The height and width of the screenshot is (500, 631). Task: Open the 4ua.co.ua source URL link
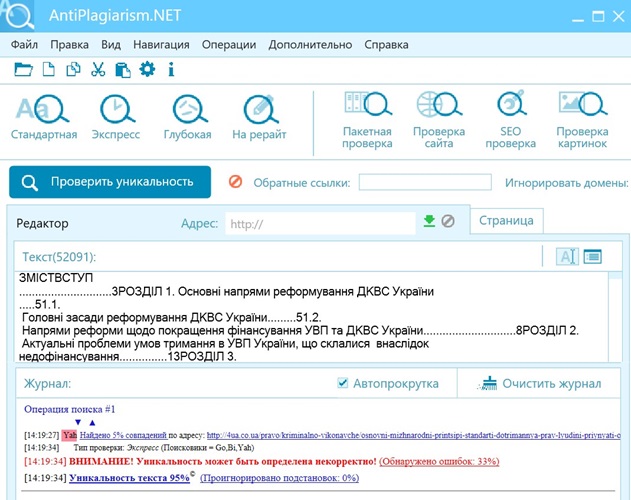(x=413, y=435)
